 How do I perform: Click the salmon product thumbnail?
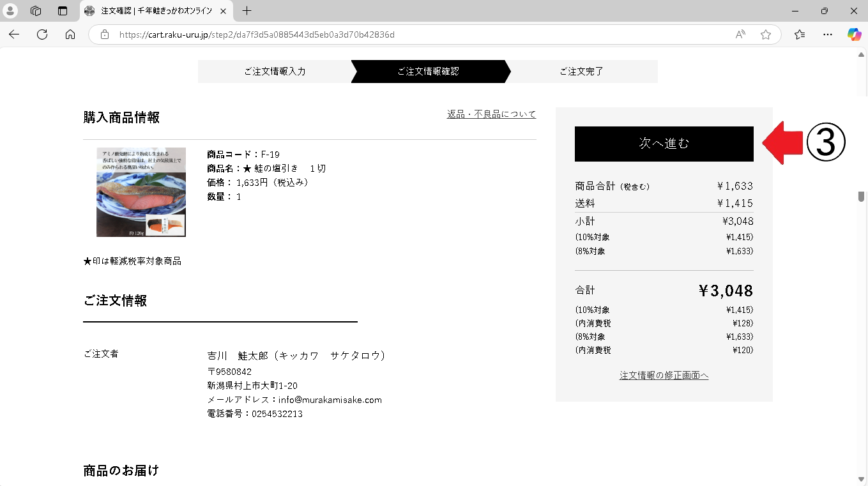(x=141, y=192)
